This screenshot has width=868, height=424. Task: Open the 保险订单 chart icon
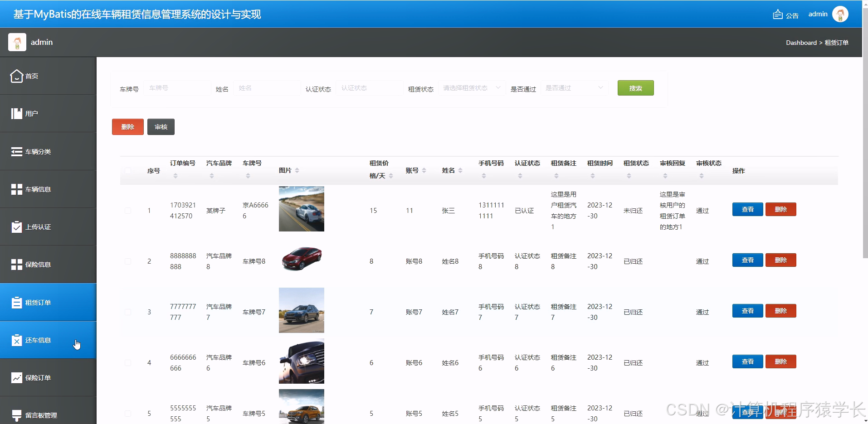click(17, 377)
